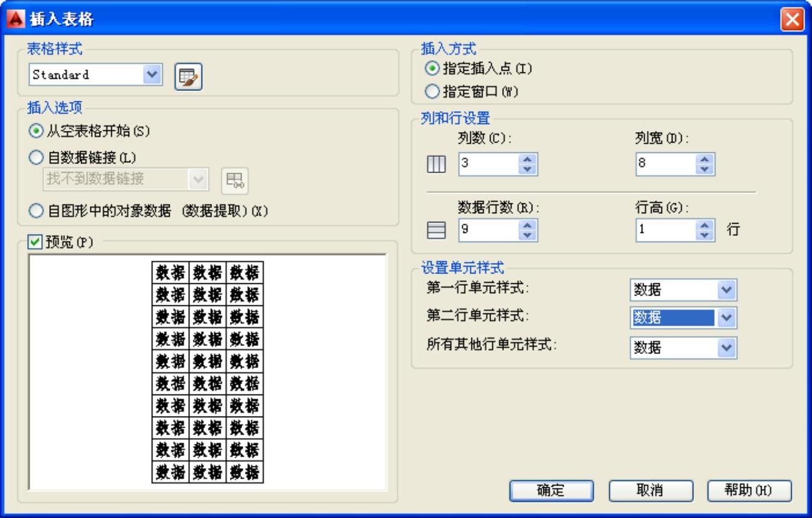
Task: Click the 确定 button
Action: tap(551, 490)
